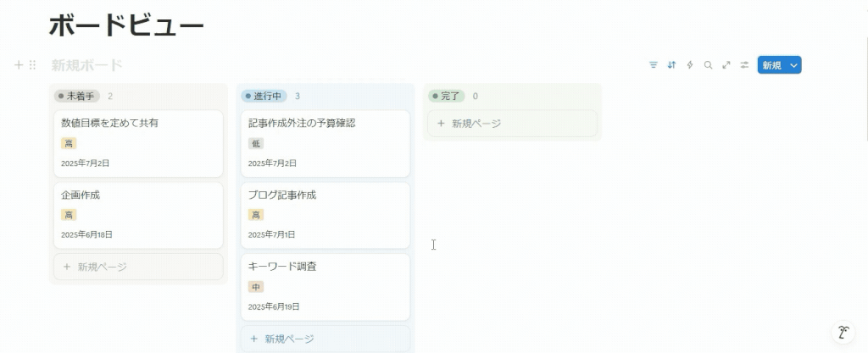The image size is (868, 353).
Task: Click the 2025年6月18日 date on 企画作成
Action: pyautogui.click(x=87, y=234)
